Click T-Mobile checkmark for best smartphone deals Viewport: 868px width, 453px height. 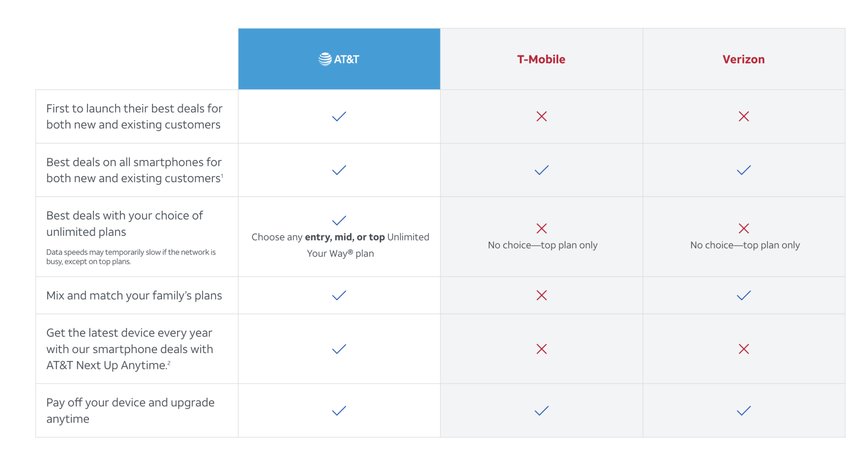point(541,170)
